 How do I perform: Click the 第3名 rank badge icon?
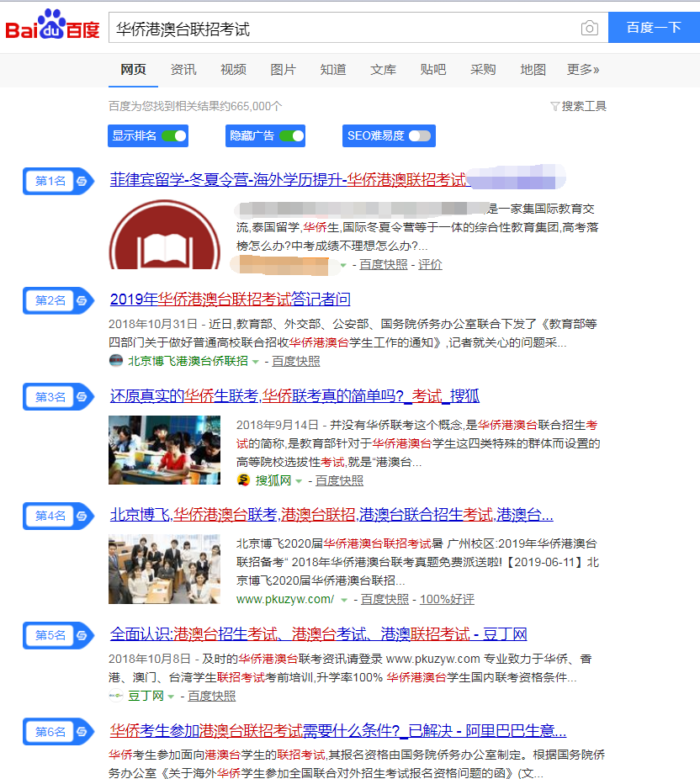tap(58, 396)
